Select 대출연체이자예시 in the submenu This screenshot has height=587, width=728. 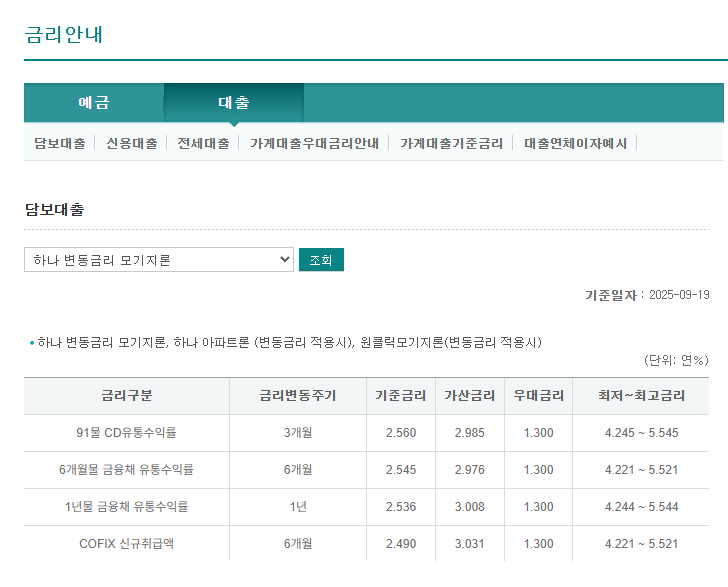[575, 143]
